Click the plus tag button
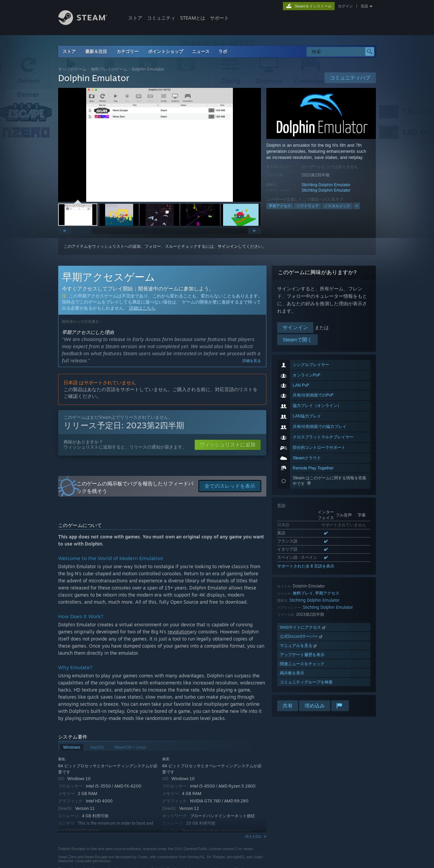Viewport: 434px width, 868px height. pyautogui.click(x=357, y=206)
